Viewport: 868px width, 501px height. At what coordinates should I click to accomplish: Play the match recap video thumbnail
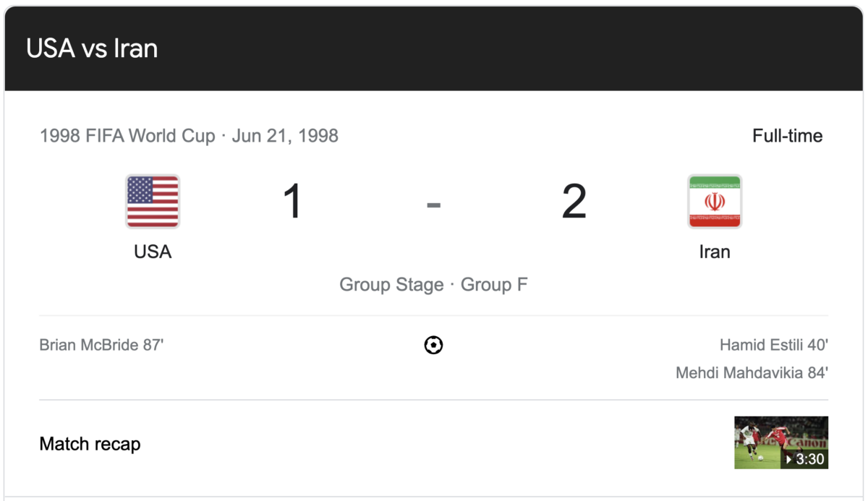[781, 442]
